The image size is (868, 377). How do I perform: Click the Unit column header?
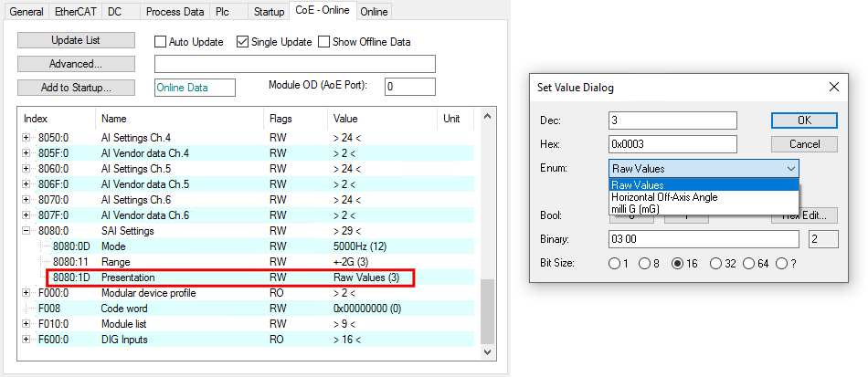(x=456, y=119)
